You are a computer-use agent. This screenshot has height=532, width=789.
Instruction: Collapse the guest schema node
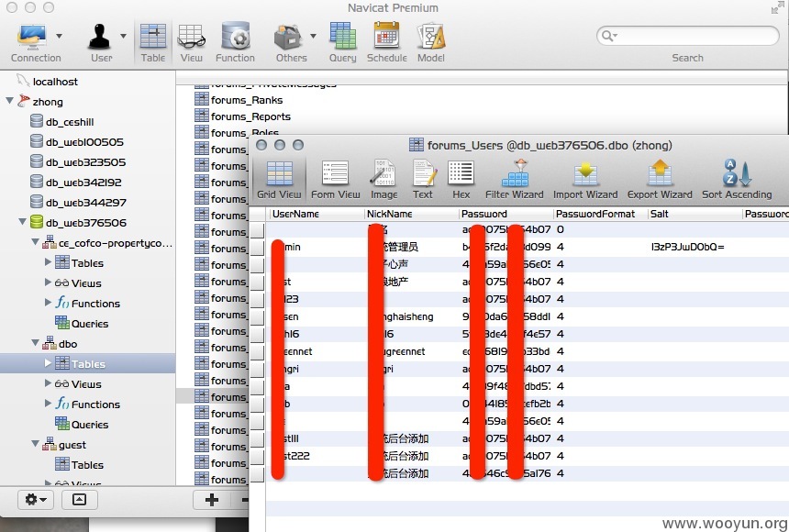pyautogui.click(x=35, y=443)
